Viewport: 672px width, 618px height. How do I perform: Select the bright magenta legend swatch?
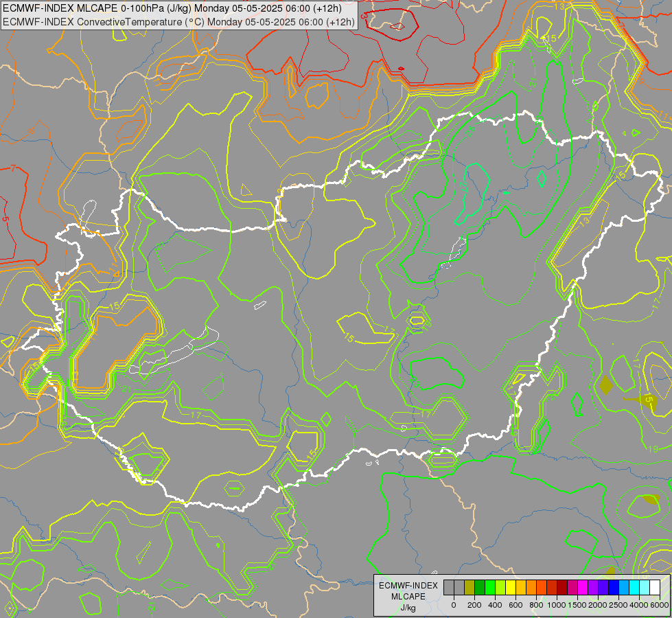tap(583, 587)
